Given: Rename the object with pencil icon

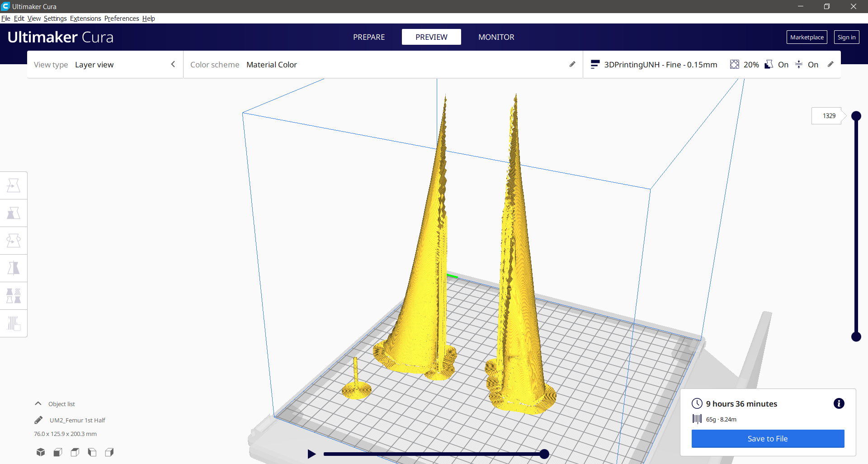Looking at the screenshot, I should 38,420.
